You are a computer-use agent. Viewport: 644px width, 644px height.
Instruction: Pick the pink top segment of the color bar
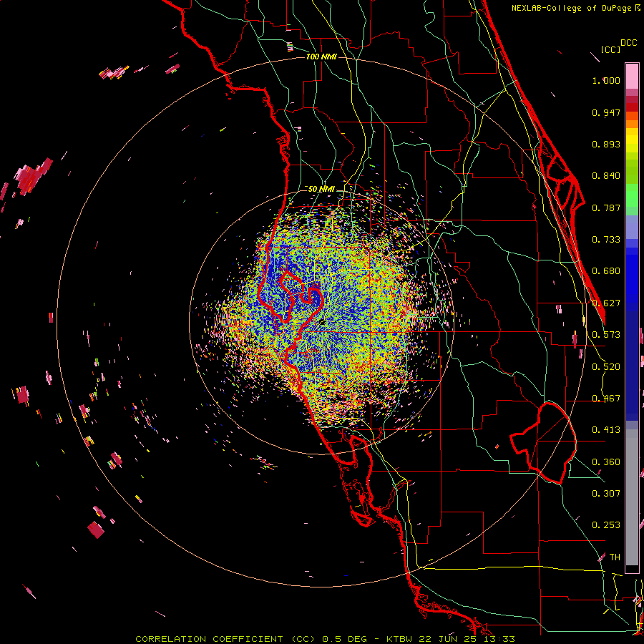pyautogui.click(x=632, y=76)
